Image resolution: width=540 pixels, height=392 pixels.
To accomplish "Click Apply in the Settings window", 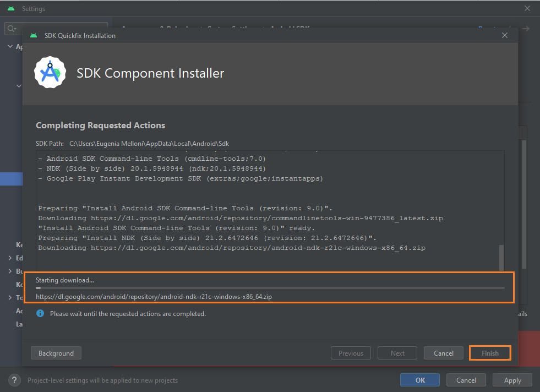I will point(512,380).
